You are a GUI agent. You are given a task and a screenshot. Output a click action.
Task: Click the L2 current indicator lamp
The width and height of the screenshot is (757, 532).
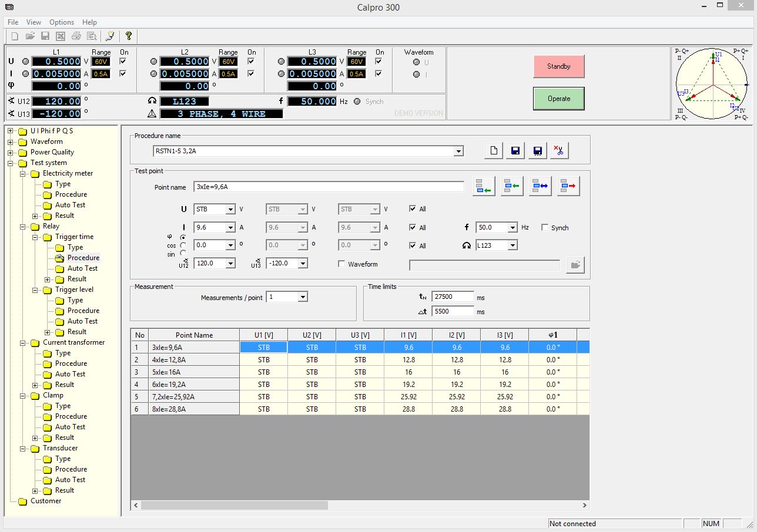coord(154,74)
